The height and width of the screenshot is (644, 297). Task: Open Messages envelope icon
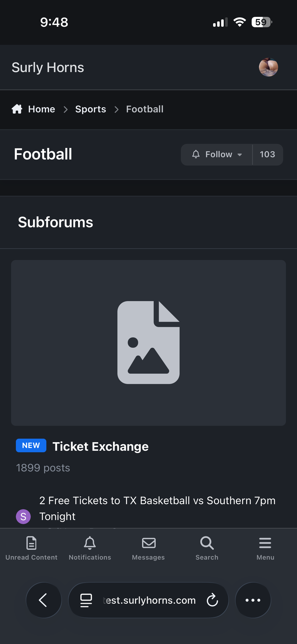149,548
